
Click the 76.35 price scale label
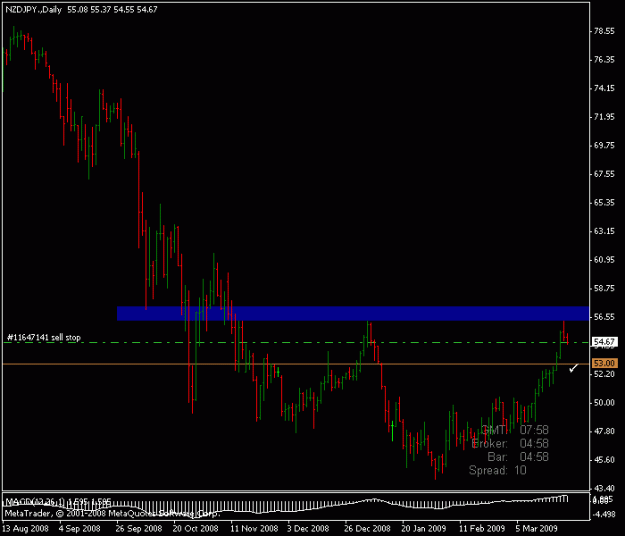click(x=604, y=60)
